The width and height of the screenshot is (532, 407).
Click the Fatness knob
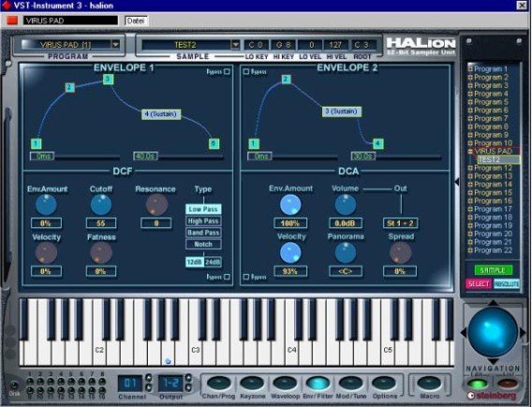click(x=101, y=253)
